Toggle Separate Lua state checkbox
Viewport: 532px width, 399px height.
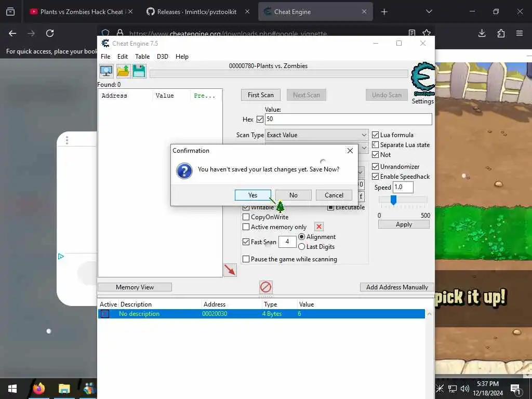[375, 144]
